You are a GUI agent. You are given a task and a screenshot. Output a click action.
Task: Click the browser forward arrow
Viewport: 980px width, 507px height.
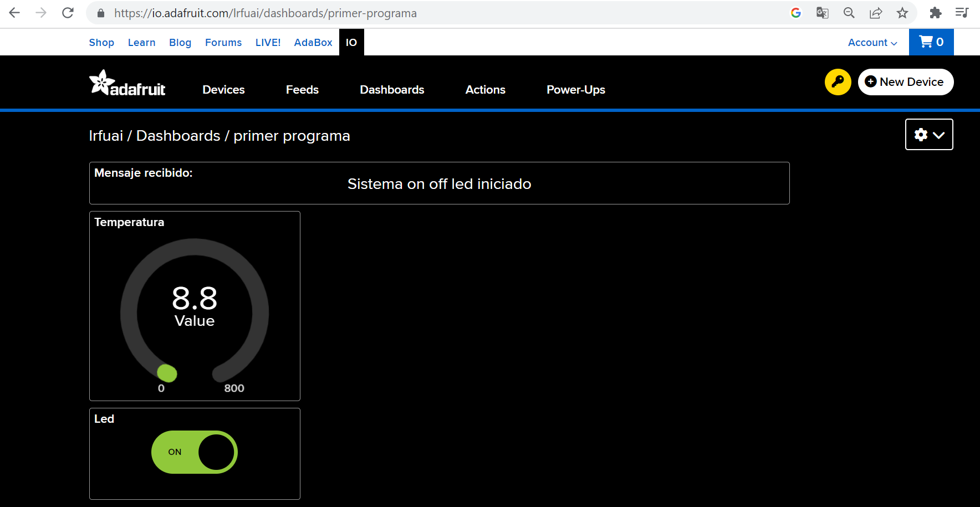coord(41,13)
